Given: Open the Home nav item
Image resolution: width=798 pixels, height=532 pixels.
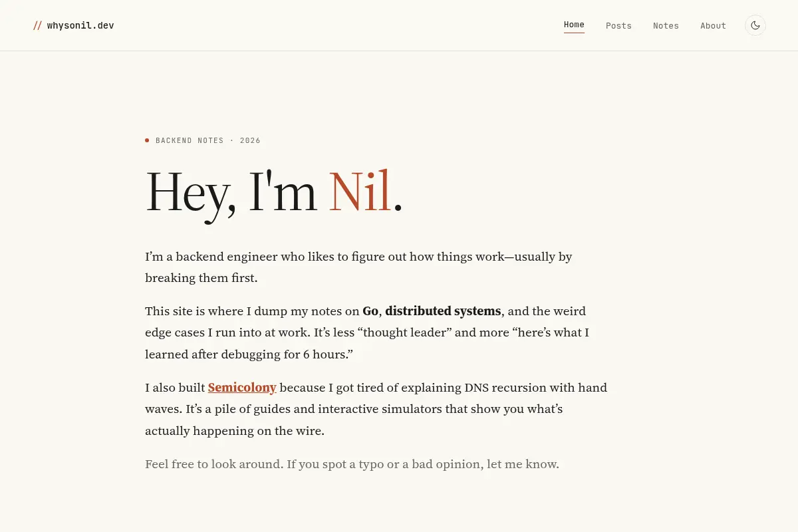Looking at the screenshot, I should click(574, 25).
